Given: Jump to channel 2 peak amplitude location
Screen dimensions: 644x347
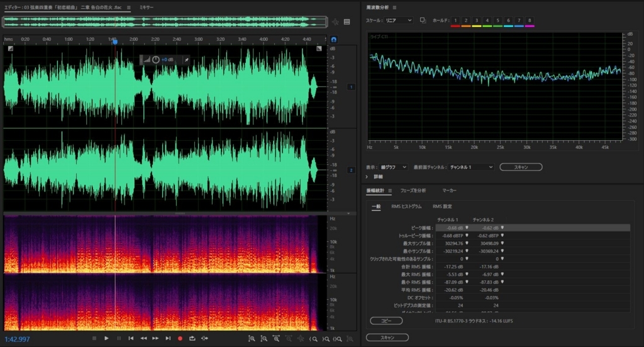Looking at the screenshot, I should (502, 228).
